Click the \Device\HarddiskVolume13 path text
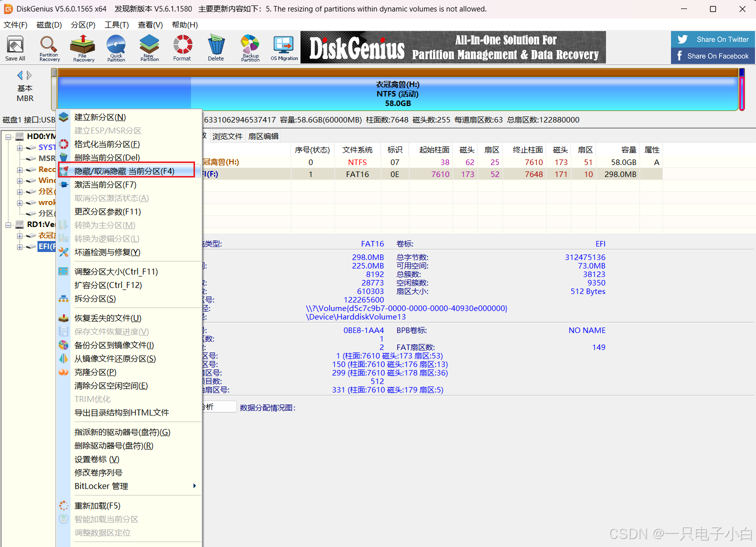This screenshot has width=756, height=547. (x=356, y=317)
